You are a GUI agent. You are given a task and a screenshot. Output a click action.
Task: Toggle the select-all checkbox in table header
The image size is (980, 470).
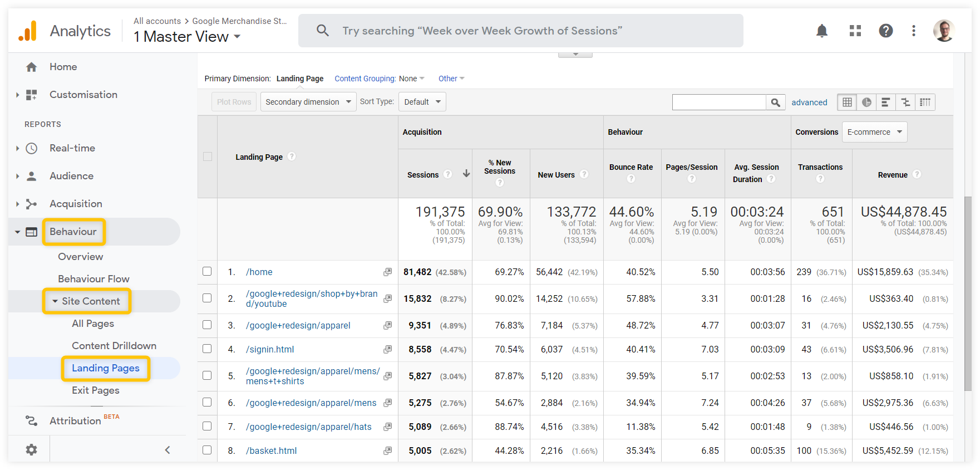click(208, 156)
